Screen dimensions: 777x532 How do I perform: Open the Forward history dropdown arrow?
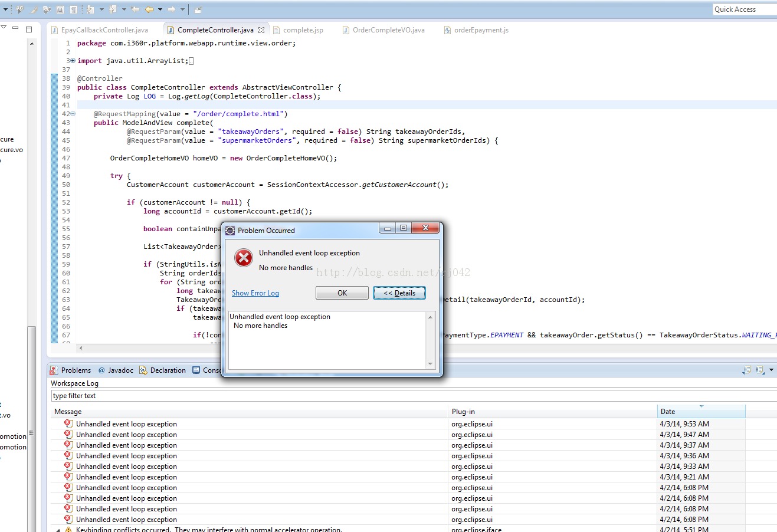click(x=182, y=9)
